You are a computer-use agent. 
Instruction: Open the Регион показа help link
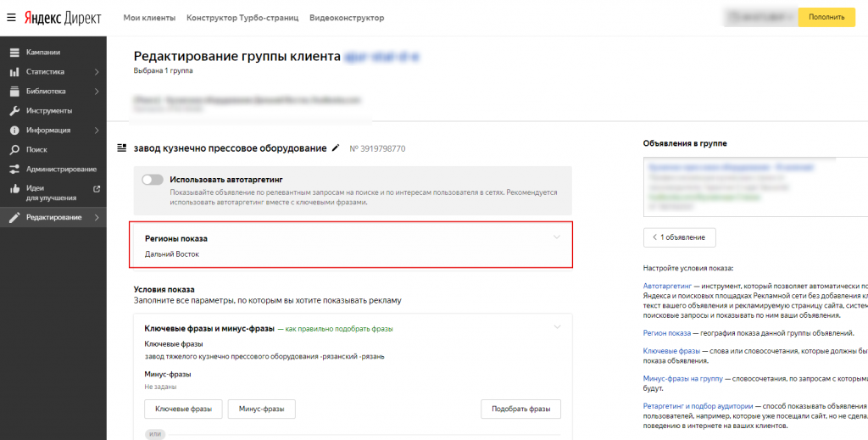point(667,333)
